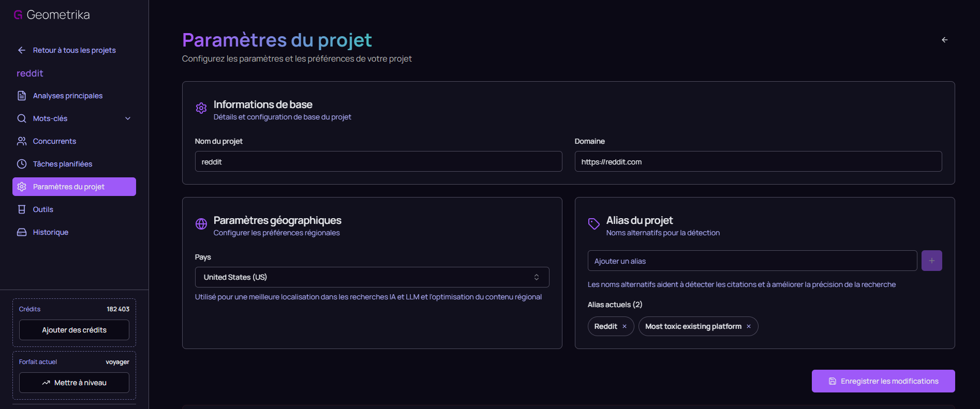The height and width of the screenshot is (409, 980).
Task: Go to Concurrents section
Action: pos(54,141)
